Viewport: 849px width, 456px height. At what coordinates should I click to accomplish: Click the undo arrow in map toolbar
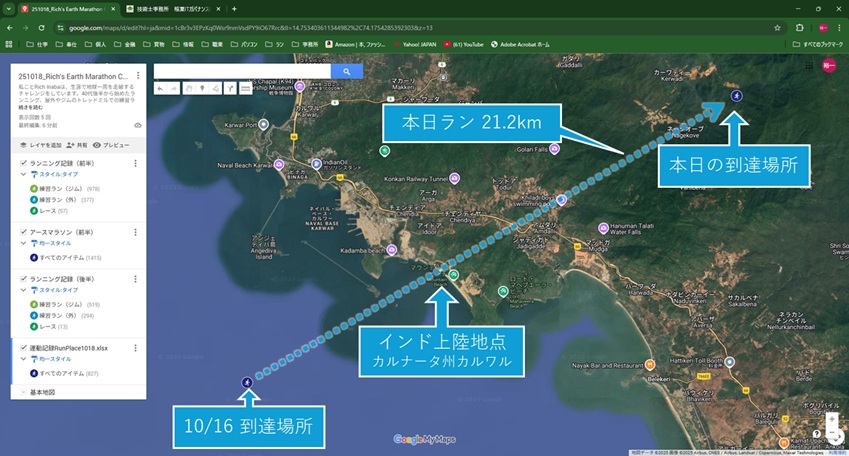pyautogui.click(x=161, y=88)
